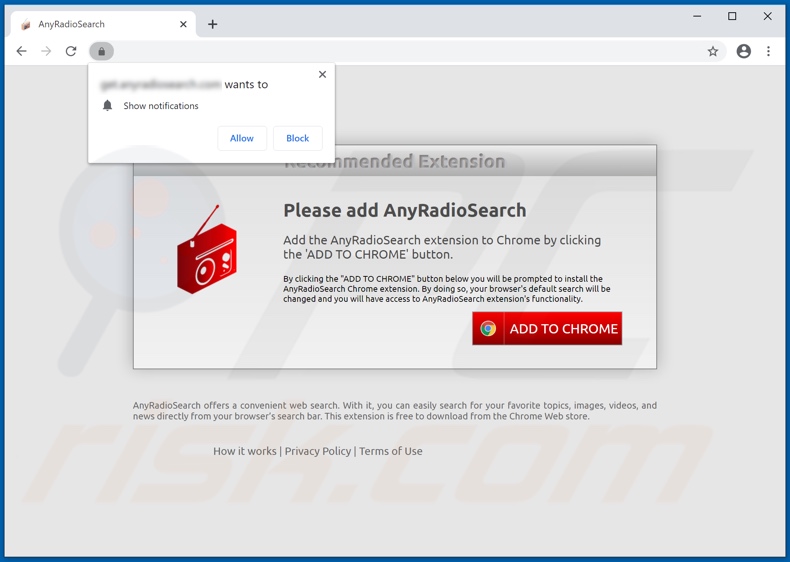
Task: Click the browser forward arrow
Action: tap(46, 51)
